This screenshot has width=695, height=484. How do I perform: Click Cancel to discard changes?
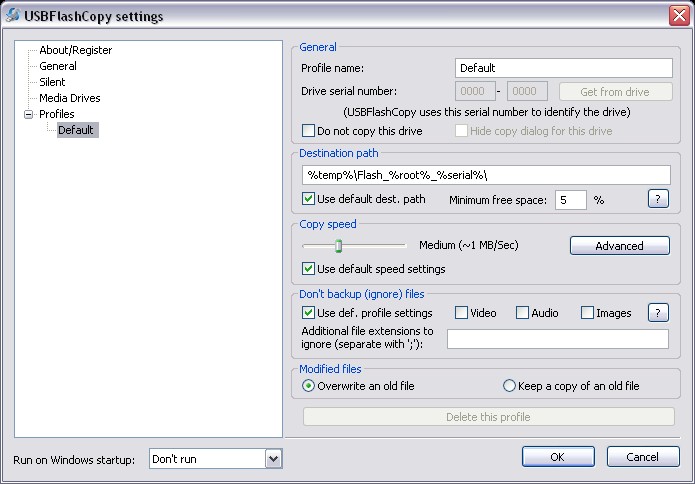coord(643,457)
